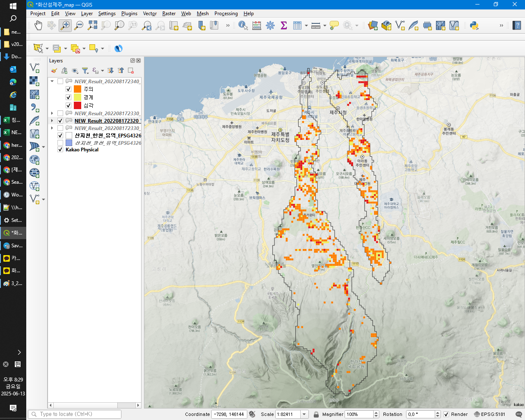
Task: Click the red 심각 color swatch
Action: [x=78, y=105]
